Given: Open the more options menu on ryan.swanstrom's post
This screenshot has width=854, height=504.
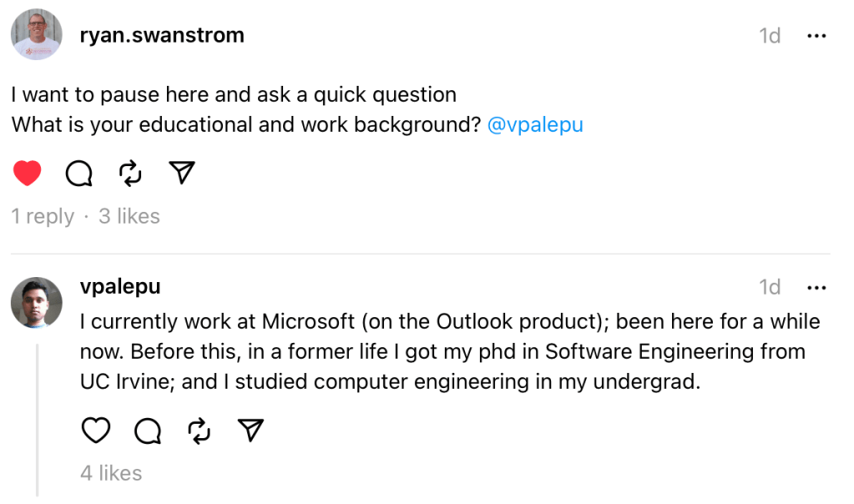Looking at the screenshot, I should tap(816, 36).
